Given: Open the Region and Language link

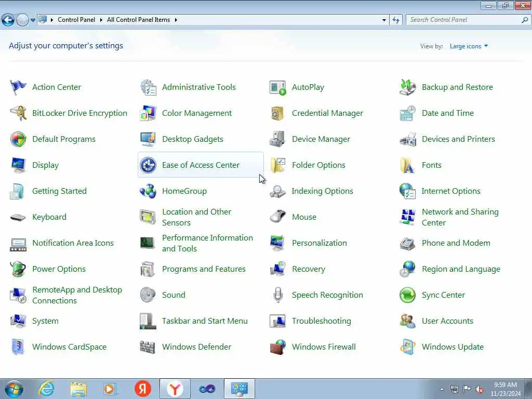Looking at the screenshot, I should tap(461, 269).
